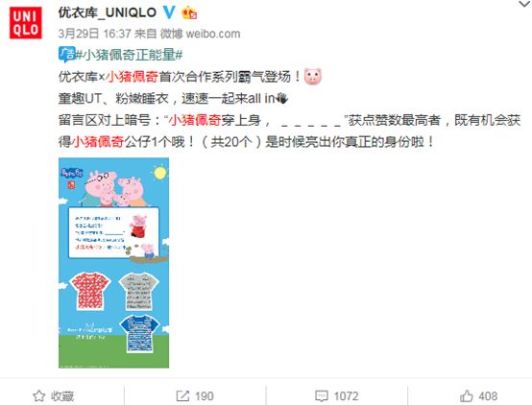Image resolution: width=532 pixels, height=405 pixels.
Task: Open the Peppa Pig promo image thumbnail
Action: [x=113, y=263]
